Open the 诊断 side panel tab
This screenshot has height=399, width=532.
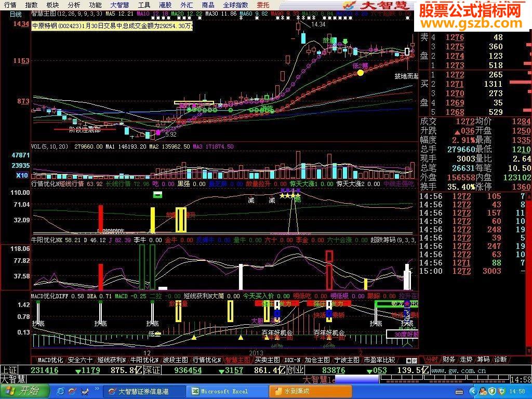500,360
